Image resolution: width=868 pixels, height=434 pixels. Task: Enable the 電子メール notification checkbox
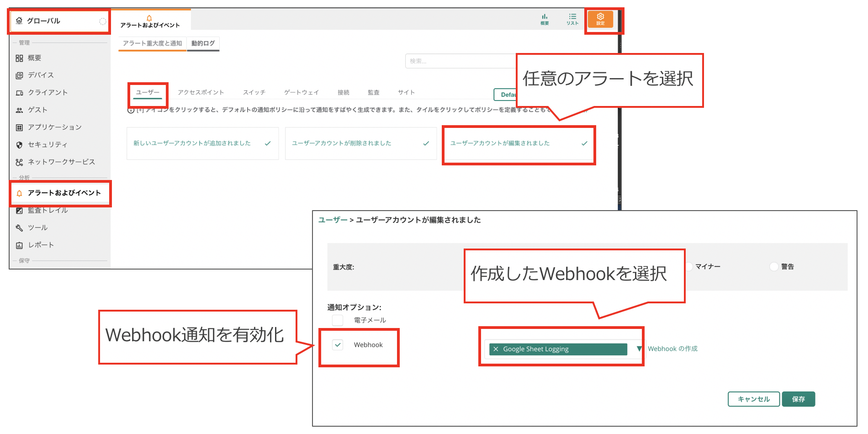[x=338, y=320]
